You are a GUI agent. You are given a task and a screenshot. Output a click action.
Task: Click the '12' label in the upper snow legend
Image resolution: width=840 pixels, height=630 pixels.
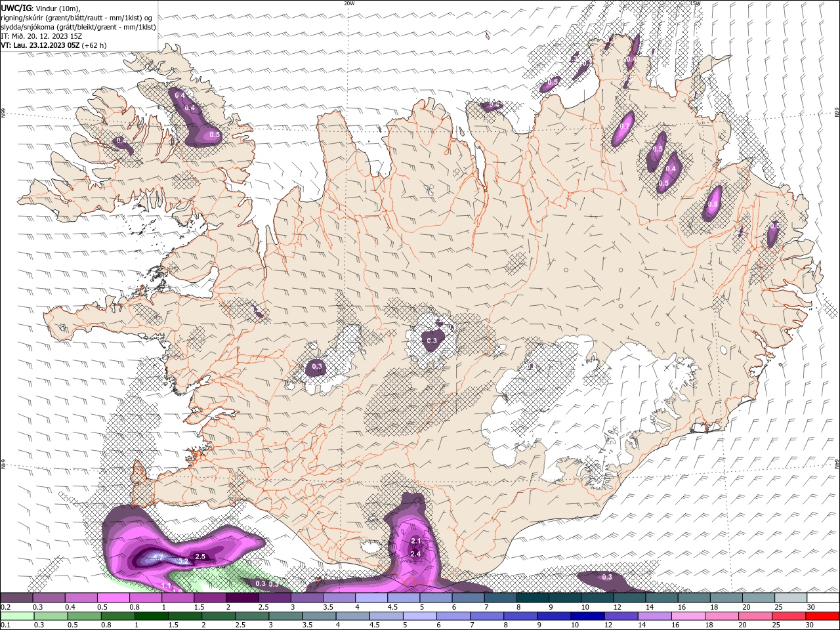pyautogui.click(x=618, y=607)
